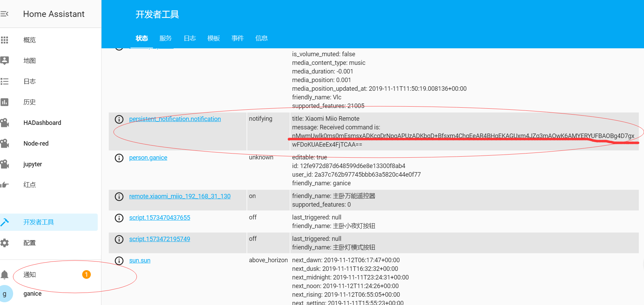
Task: Click the 开发者工具 hammer icon
Action: (4, 222)
